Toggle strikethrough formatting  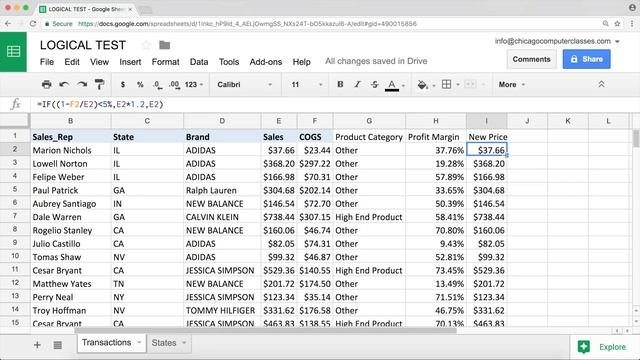[375, 84]
